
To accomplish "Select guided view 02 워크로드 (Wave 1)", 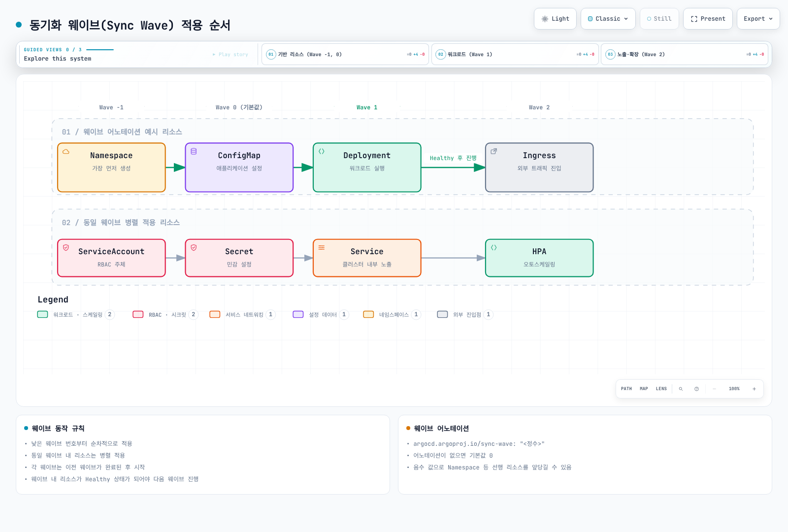I will [515, 54].
